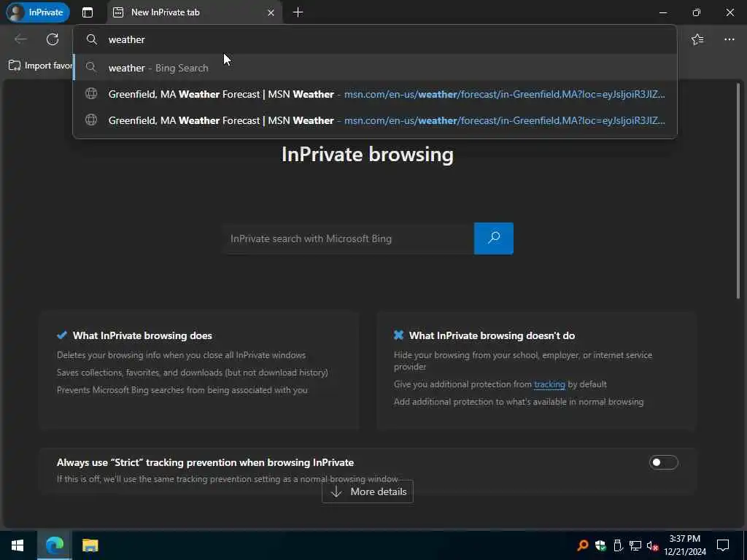Open the taskbar clock showing 3:37 PM
This screenshot has width=747, height=560.
click(x=685, y=545)
